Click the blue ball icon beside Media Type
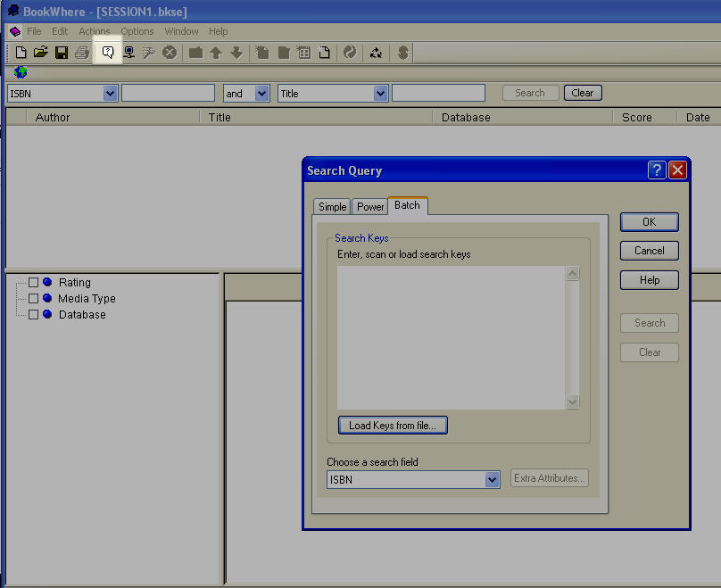 pyautogui.click(x=47, y=298)
